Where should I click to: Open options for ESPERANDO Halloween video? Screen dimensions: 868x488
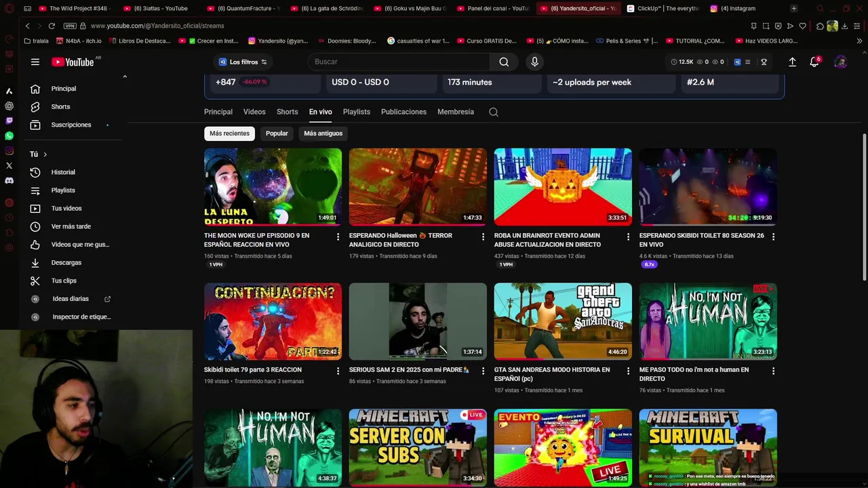[483, 237]
